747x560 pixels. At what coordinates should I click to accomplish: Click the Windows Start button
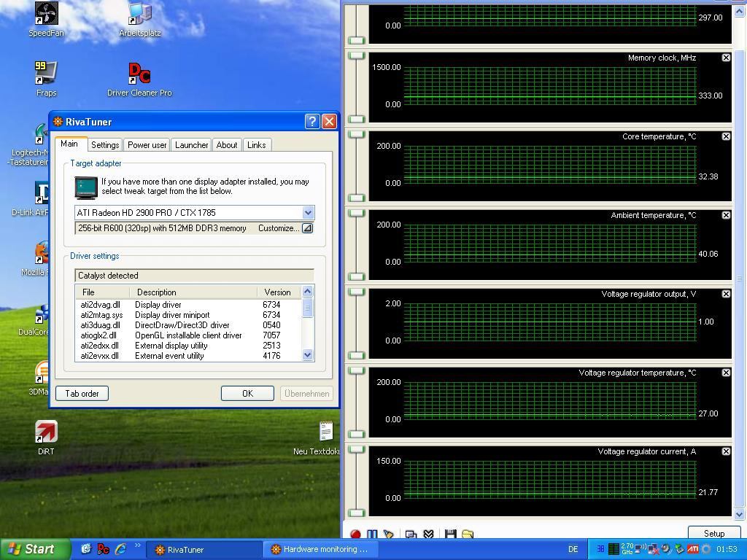click(35, 549)
